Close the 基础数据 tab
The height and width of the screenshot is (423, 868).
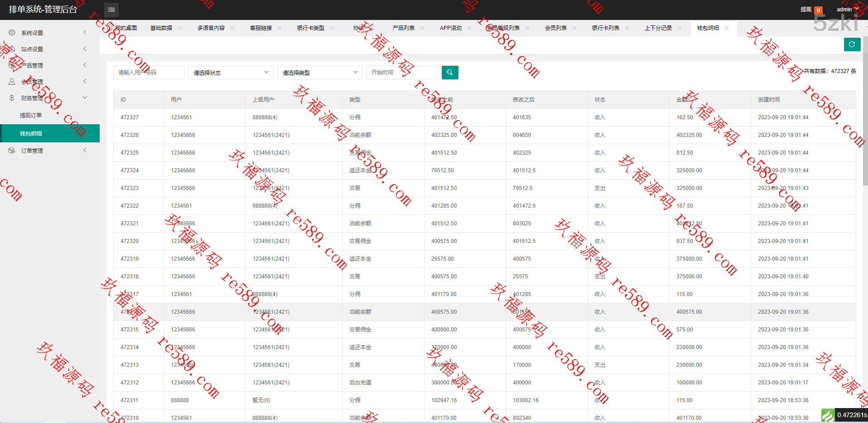click(180, 28)
